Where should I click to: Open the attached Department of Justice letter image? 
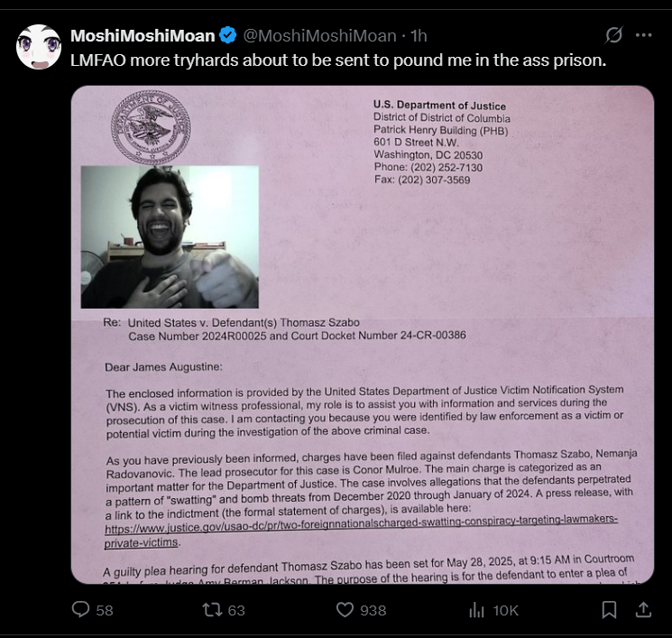(363, 335)
